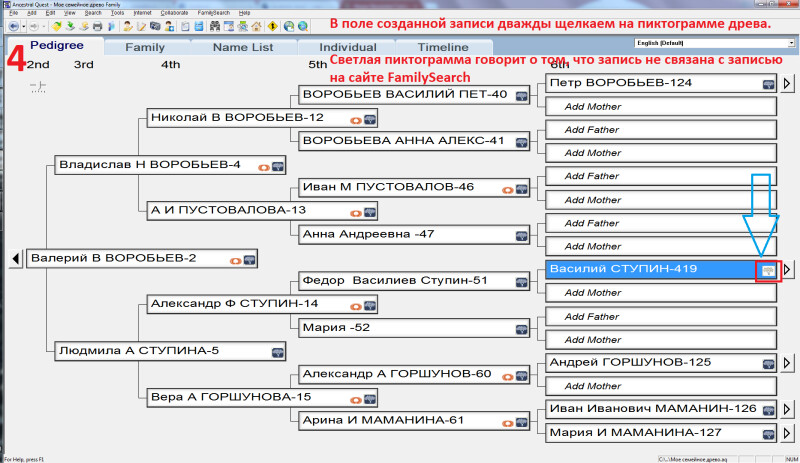The height and width of the screenshot is (463, 800).
Task: Click the open file folder toolbar icon
Action: click(57, 26)
